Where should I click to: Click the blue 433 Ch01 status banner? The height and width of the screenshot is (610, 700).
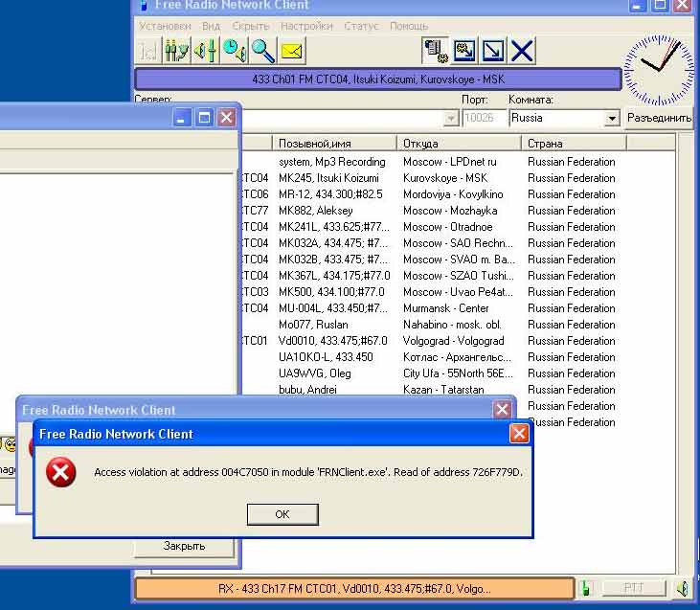pos(378,79)
